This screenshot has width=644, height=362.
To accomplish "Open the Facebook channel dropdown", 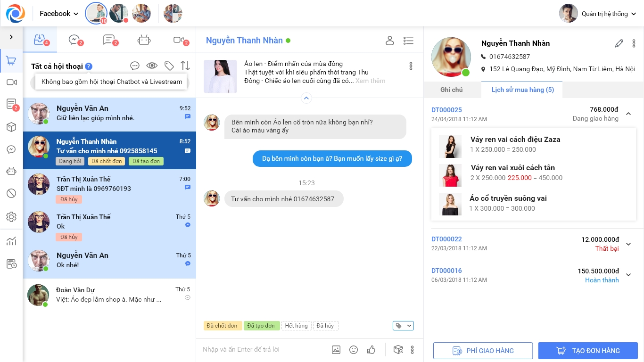I will [59, 14].
